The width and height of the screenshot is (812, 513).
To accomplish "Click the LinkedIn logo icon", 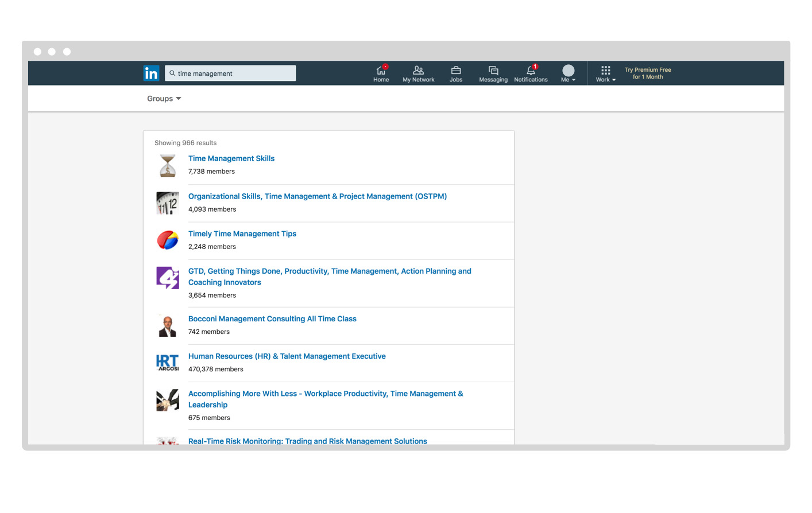I will point(151,73).
